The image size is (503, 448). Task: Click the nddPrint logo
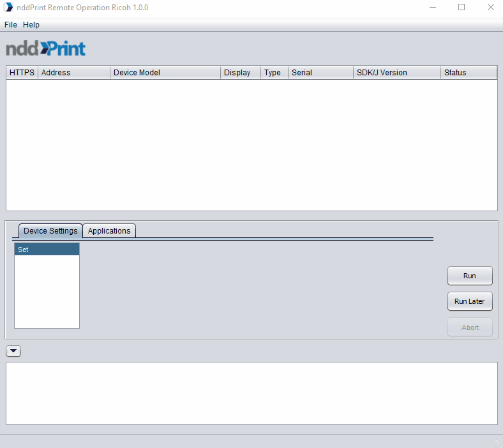(x=45, y=49)
